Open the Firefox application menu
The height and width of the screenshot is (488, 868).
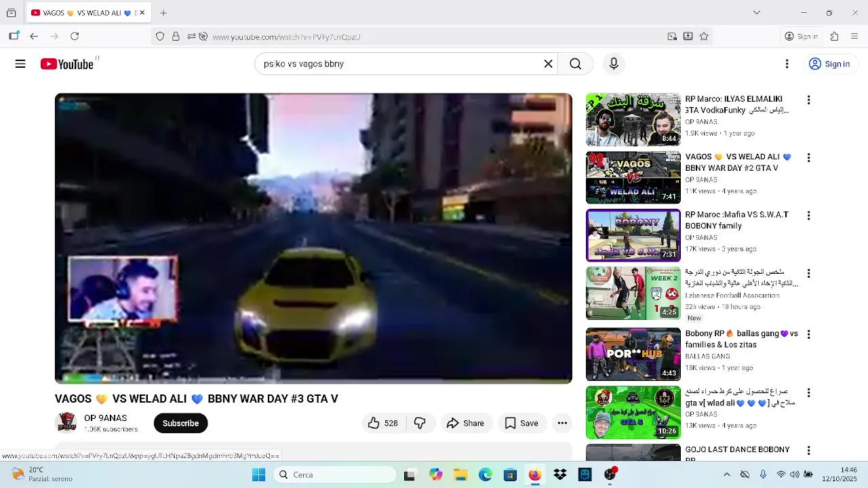click(x=854, y=37)
